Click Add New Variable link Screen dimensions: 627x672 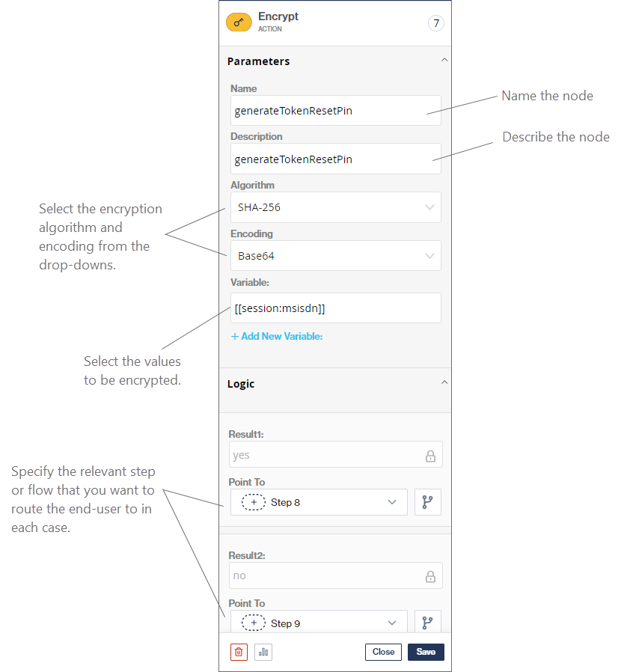pos(277,337)
